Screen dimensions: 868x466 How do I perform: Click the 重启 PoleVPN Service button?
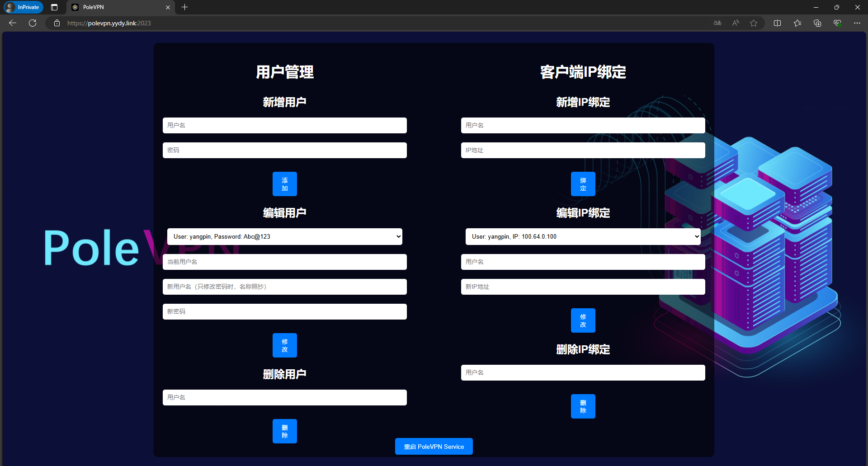pos(434,447)
